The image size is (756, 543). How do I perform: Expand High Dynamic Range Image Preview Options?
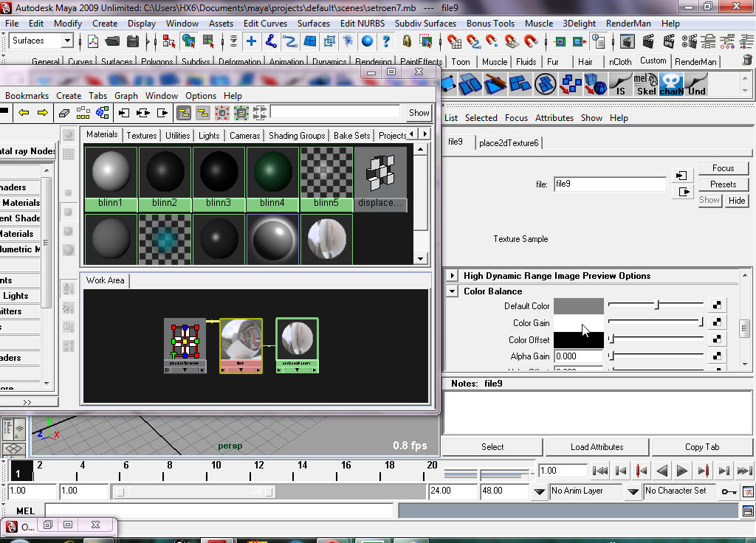click(453, 276)
